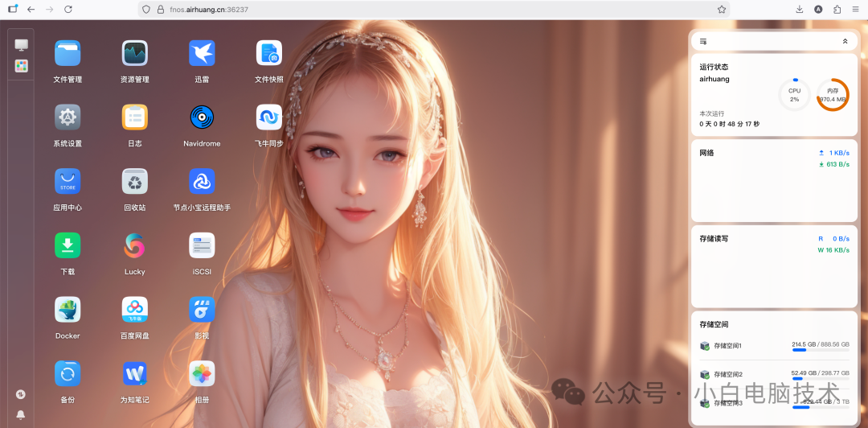Screen dimensions: 868x428
Task: Open the 日志 log app
Action: (134, 117)
